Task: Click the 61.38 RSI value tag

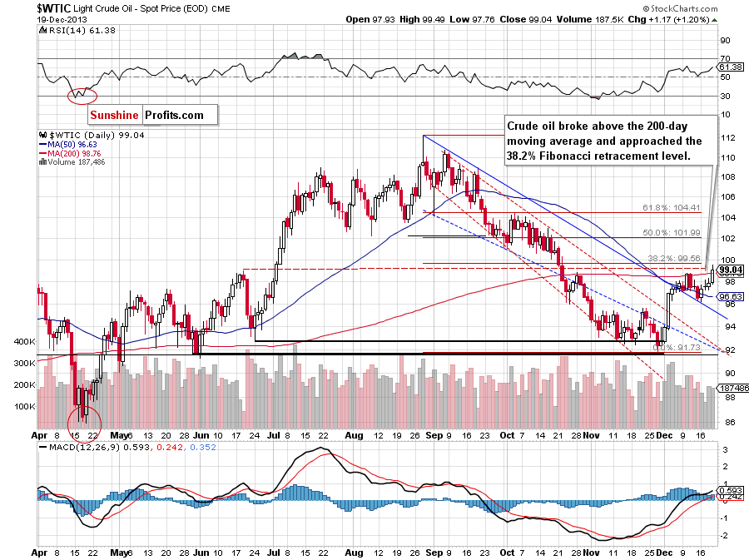Action: pos(731,67)
